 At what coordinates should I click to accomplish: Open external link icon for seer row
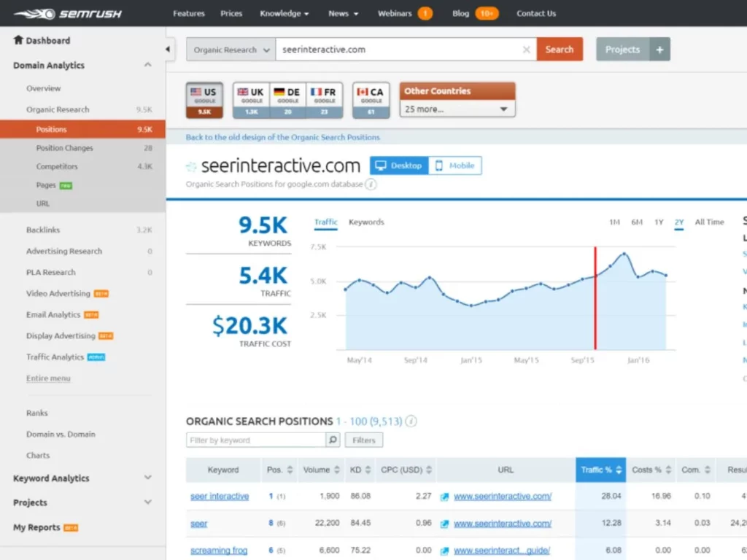point(444,524)
